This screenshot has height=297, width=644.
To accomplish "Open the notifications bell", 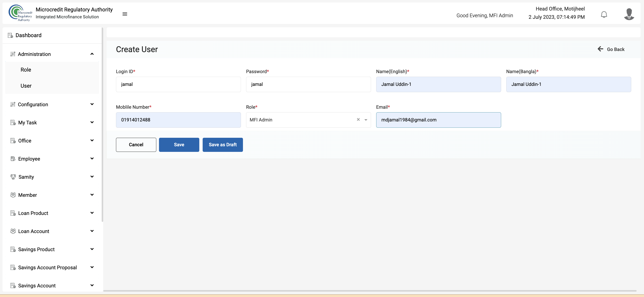I will pyautogui.click(x=604, y=15).
